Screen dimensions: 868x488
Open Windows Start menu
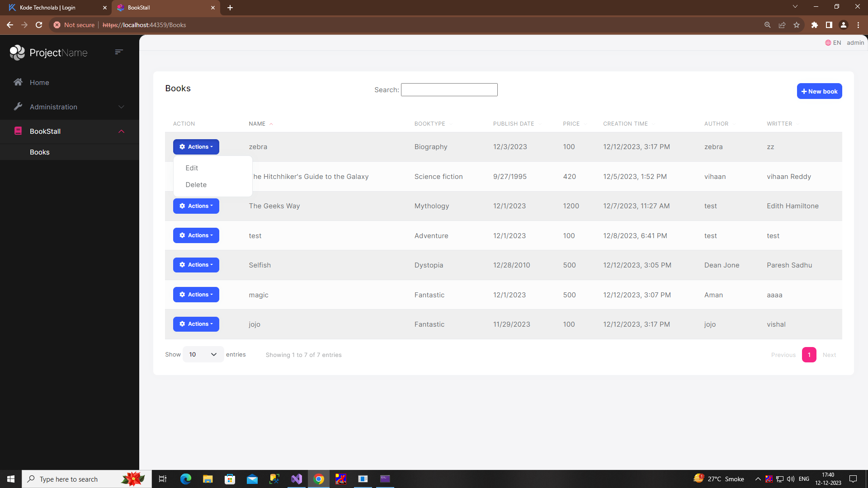pyautogui.click(x=11, y=479)
